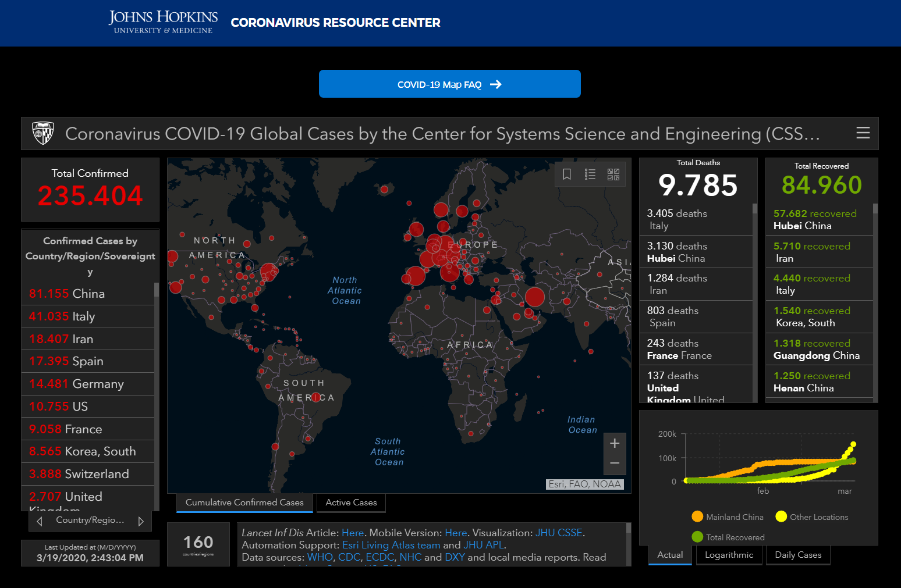
Task: Toggle Total Recovered green legend marker
Action: [x=697, y=537]
